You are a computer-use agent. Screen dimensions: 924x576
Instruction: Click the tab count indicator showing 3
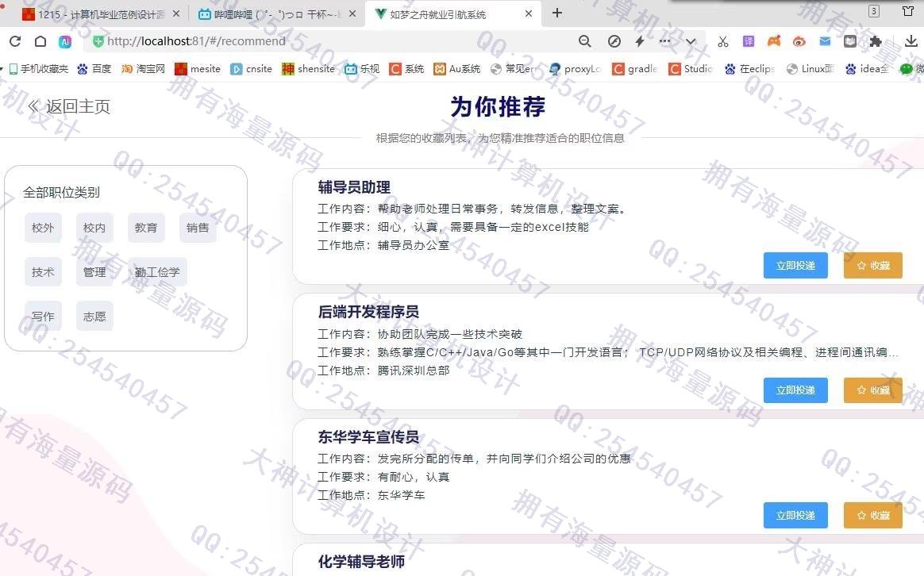tap(874, 11)
